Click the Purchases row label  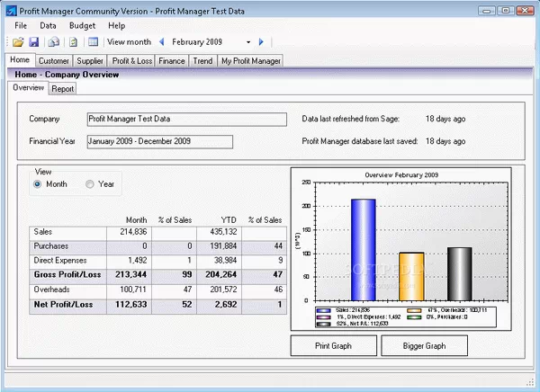pyautogui.click(x=51, y=246)
